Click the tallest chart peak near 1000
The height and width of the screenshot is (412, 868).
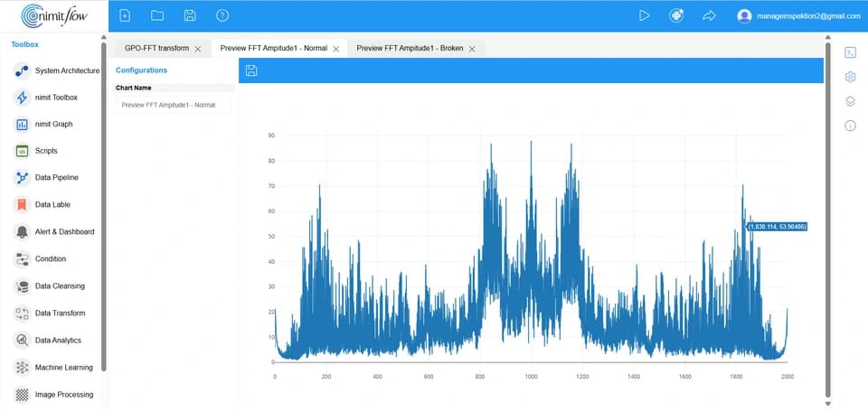click(531, 142)
